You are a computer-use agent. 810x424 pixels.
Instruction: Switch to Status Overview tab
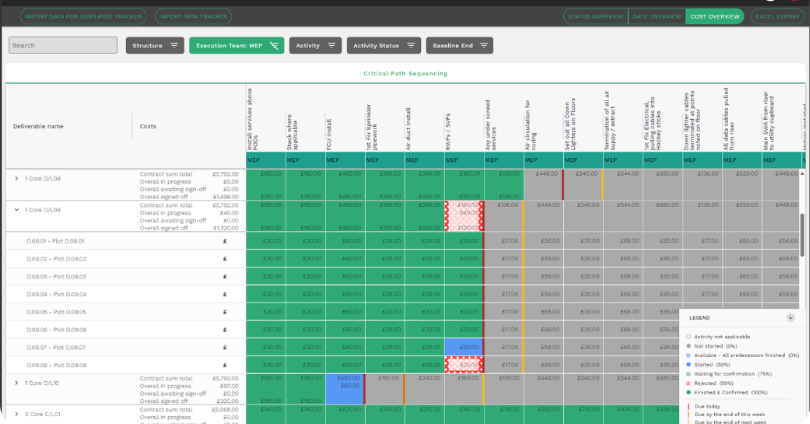[x=594, y=17]
